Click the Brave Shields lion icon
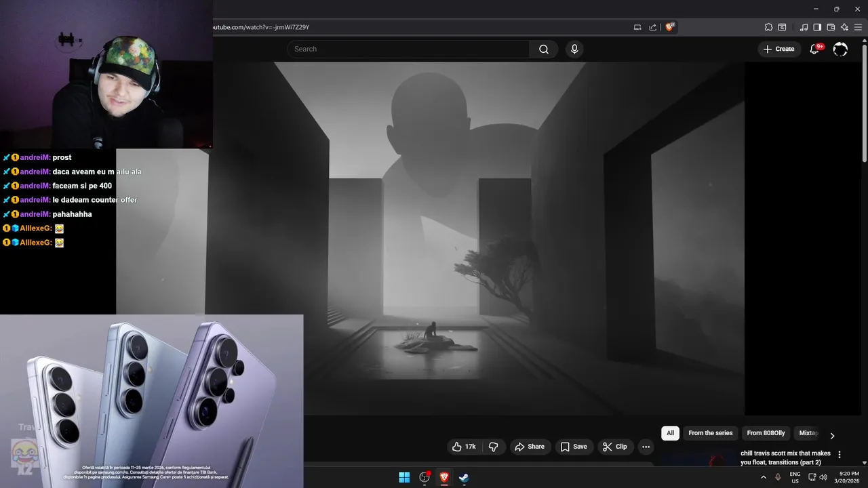868x488 pixels. coord(670,27)
